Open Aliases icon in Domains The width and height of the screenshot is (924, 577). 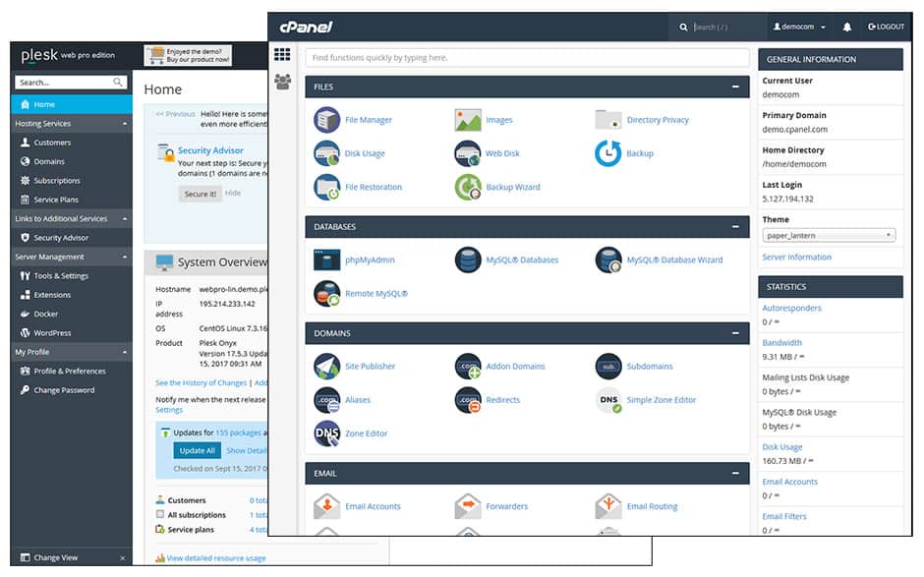[326, 400]
